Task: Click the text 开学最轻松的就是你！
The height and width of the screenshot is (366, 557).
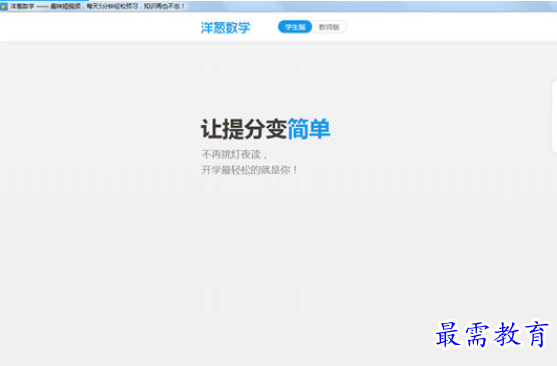Action: (x=249, y=170)
